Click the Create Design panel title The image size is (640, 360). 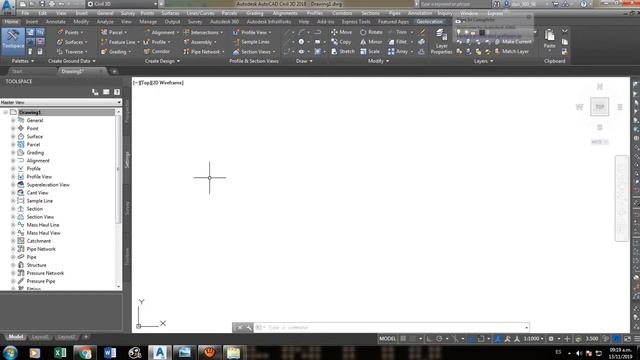pos(162,61)
